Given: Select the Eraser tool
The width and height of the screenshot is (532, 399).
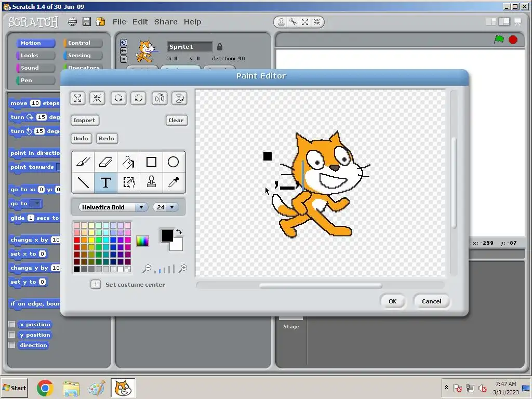Looking at the screenshot, I should [x=106, y=162].
